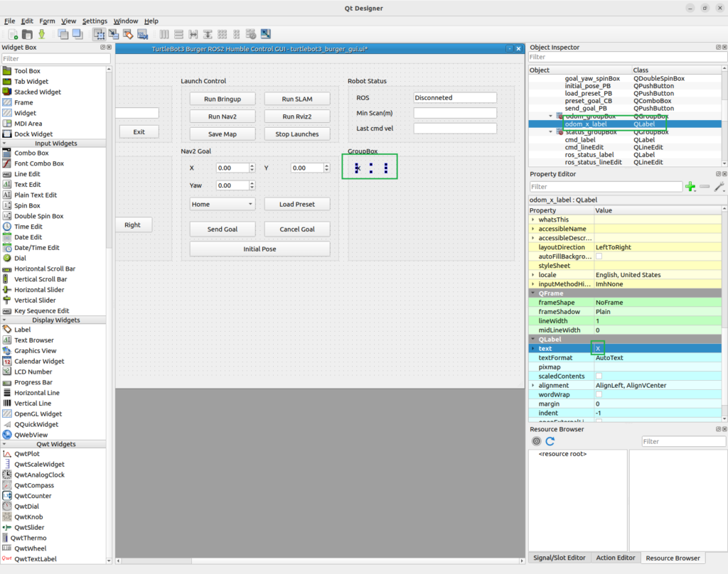Click the Open Form folder icon

(x=28, y=34)
